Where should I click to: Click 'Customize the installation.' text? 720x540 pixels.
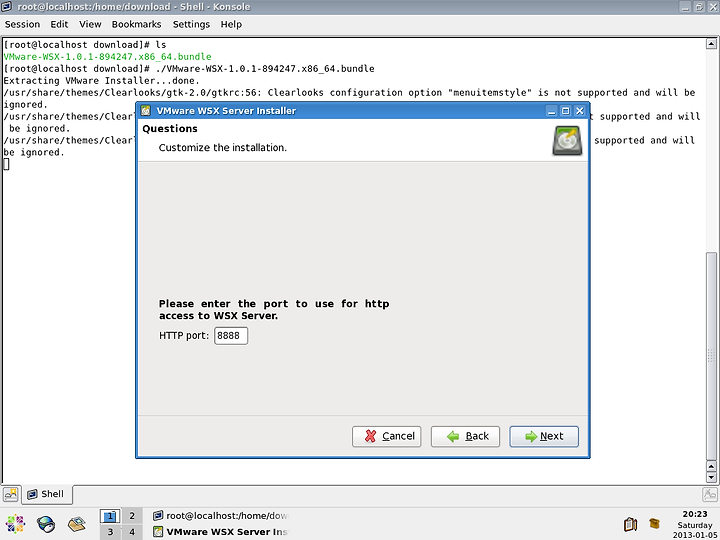223,147
